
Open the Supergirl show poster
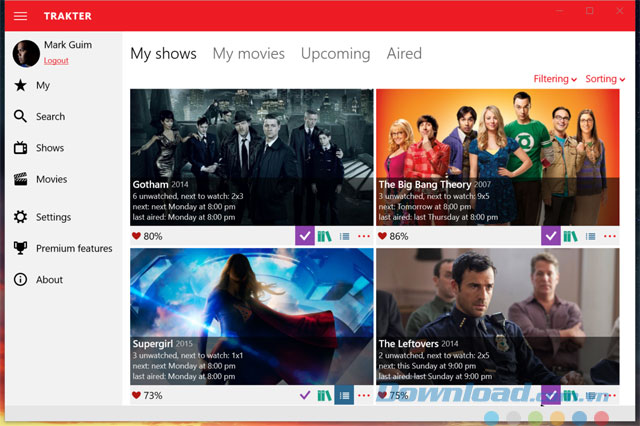(252, 316)
